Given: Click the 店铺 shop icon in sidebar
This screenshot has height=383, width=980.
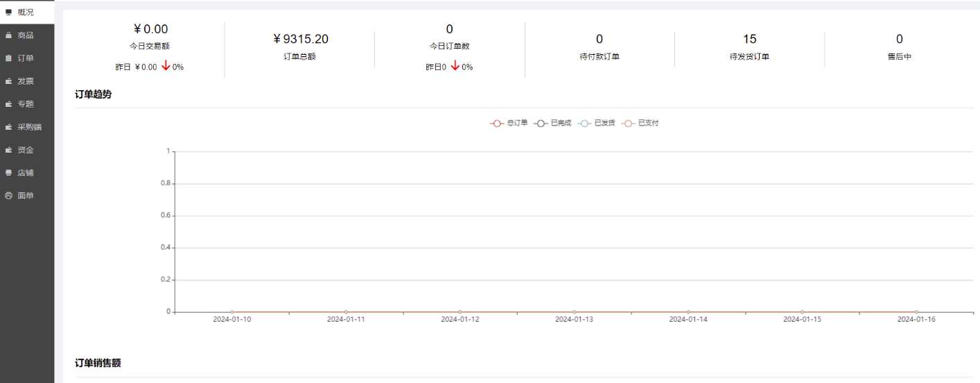Looking at the screenshot, I should pyautogui.click(x=8, y=173).
